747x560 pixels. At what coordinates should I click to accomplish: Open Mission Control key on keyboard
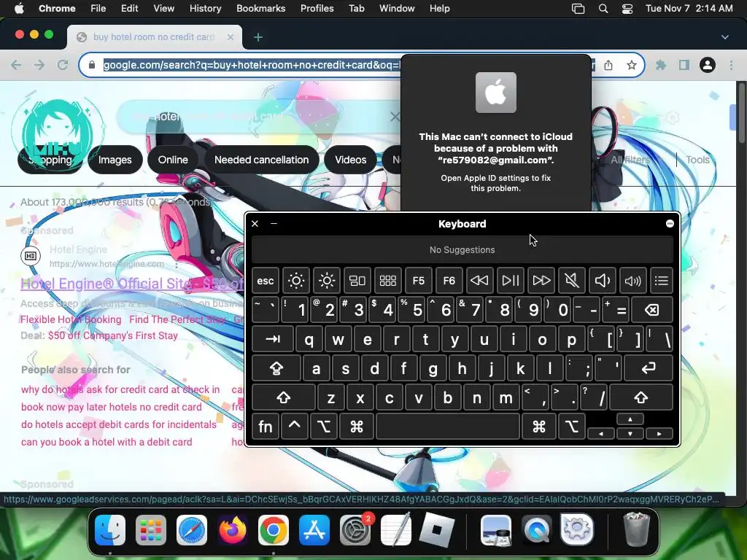point(357,281)
